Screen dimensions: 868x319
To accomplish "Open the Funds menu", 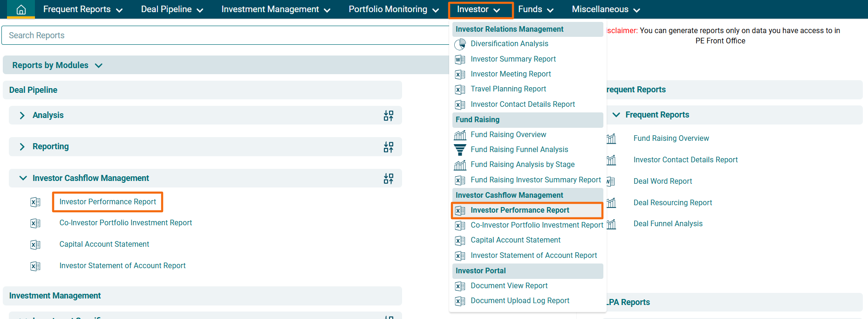I will pyautogui.click(x=535, y=9).
